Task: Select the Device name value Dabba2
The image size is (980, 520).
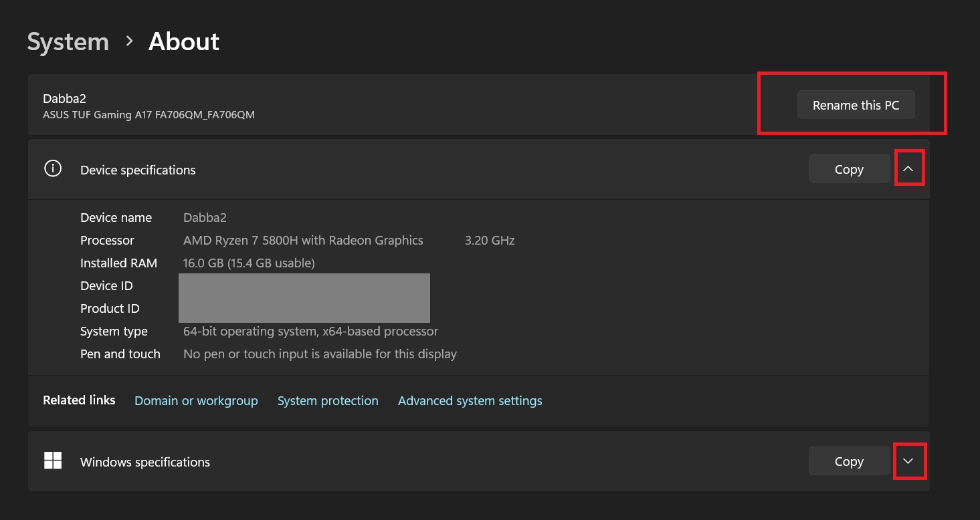Action: point(205,218)
